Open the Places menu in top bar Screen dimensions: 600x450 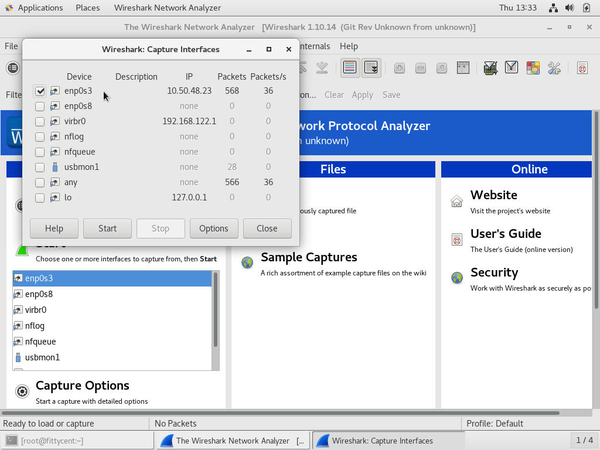88,8
